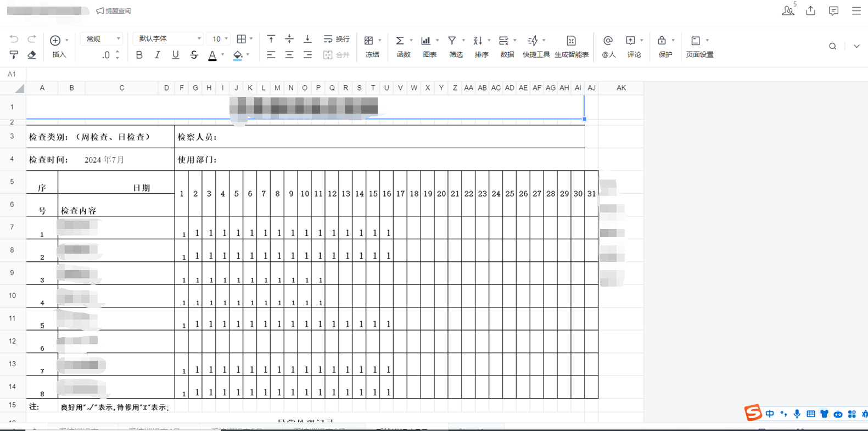Open the font size 10 dropdown
This screenshot has width=868, height=431.
coord(218,39)
